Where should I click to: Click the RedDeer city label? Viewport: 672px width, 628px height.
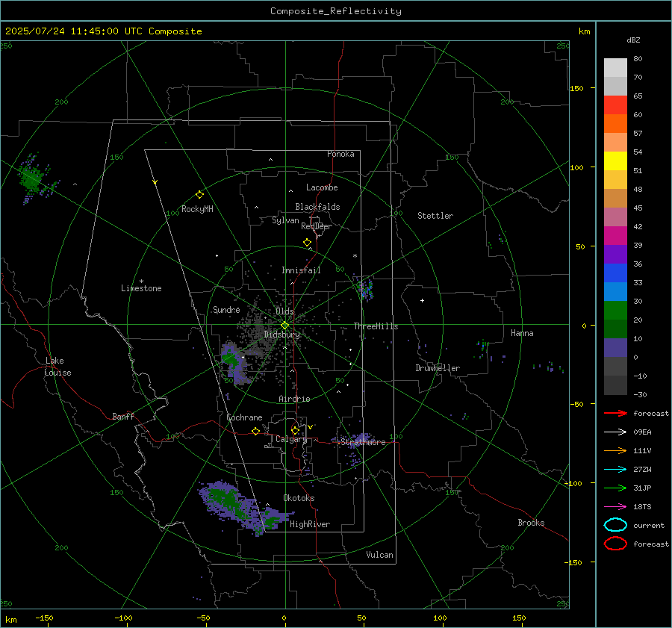coord(317,226)
